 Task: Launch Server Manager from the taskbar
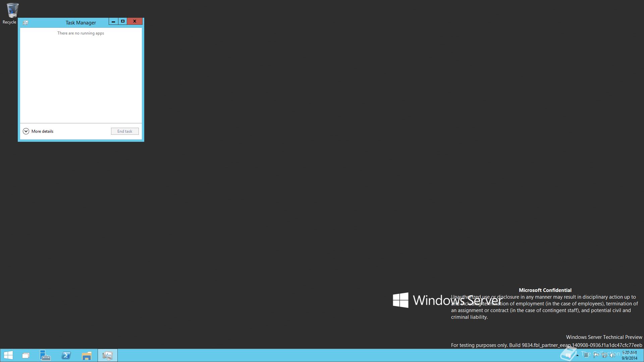(45, 355)
